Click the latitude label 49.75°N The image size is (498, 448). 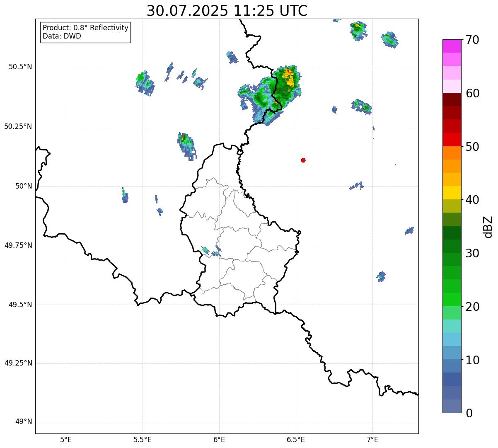pos(18,245)
